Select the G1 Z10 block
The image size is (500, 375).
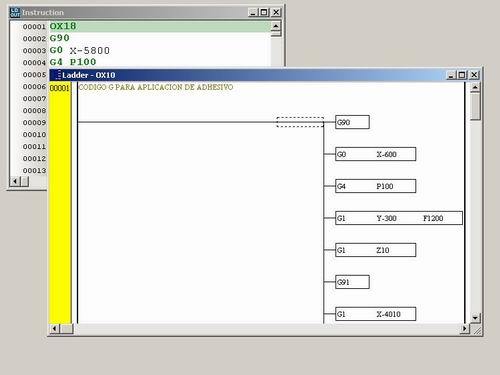coord(375,250)
